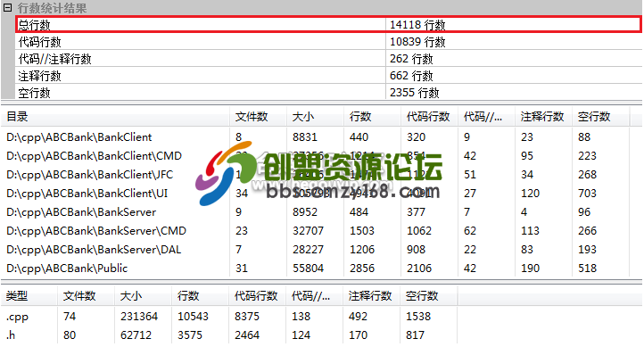
Task: Click the value 262 行数
Action: coord(411,59)
